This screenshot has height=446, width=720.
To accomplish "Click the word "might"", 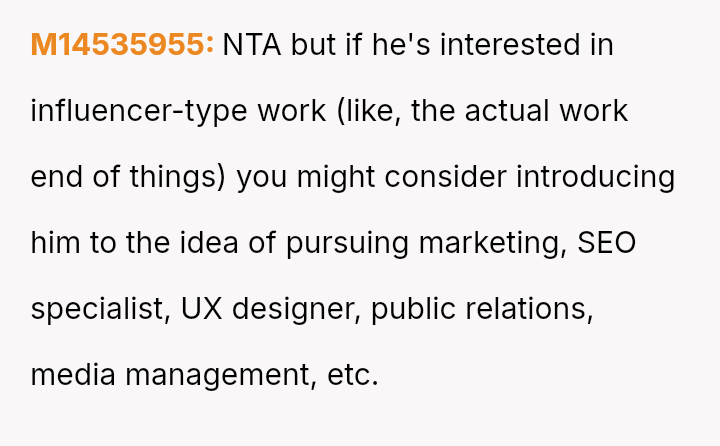I will pos(337,177).
